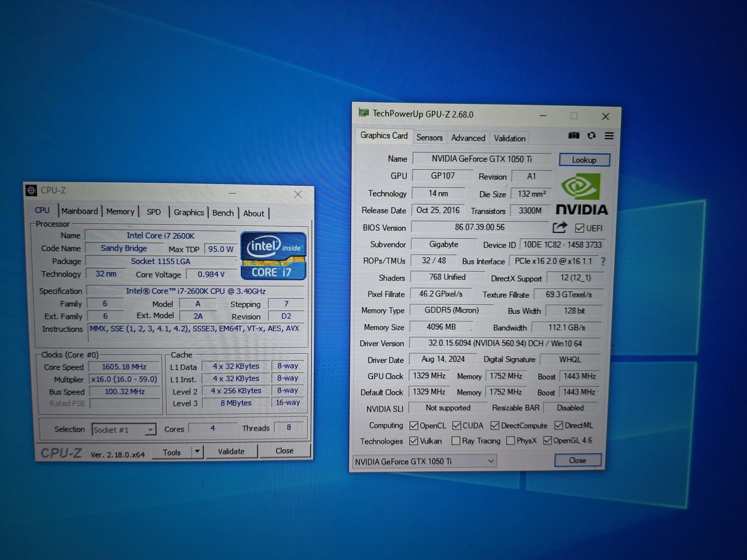
Task: Select the Graphics Card tab in GPU-Z
Action: pyautogui.click(x=384, y=136)
